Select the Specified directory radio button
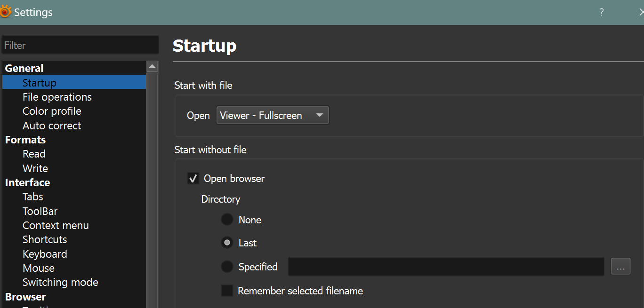 click(227, 267)
